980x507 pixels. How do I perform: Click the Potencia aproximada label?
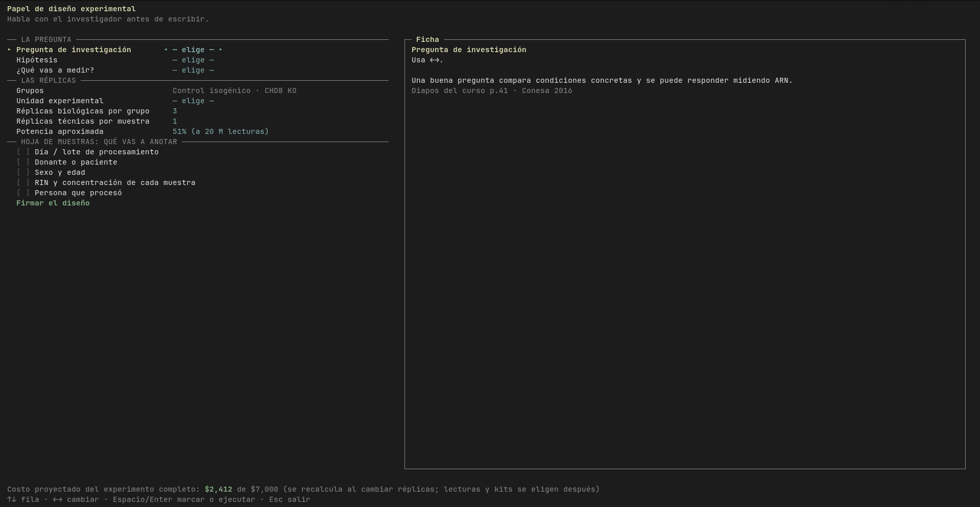click(60, 131)
